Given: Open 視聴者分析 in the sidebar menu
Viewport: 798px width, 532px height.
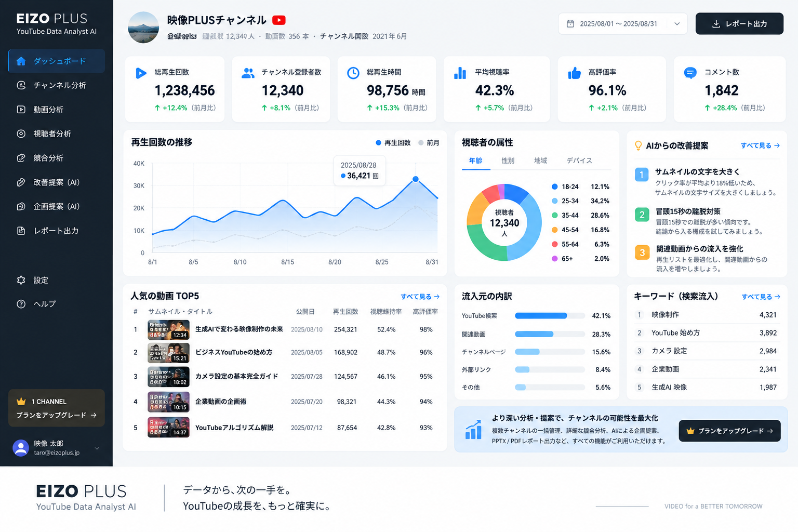Looking at the screenshot, I should (x=57, y=134).
